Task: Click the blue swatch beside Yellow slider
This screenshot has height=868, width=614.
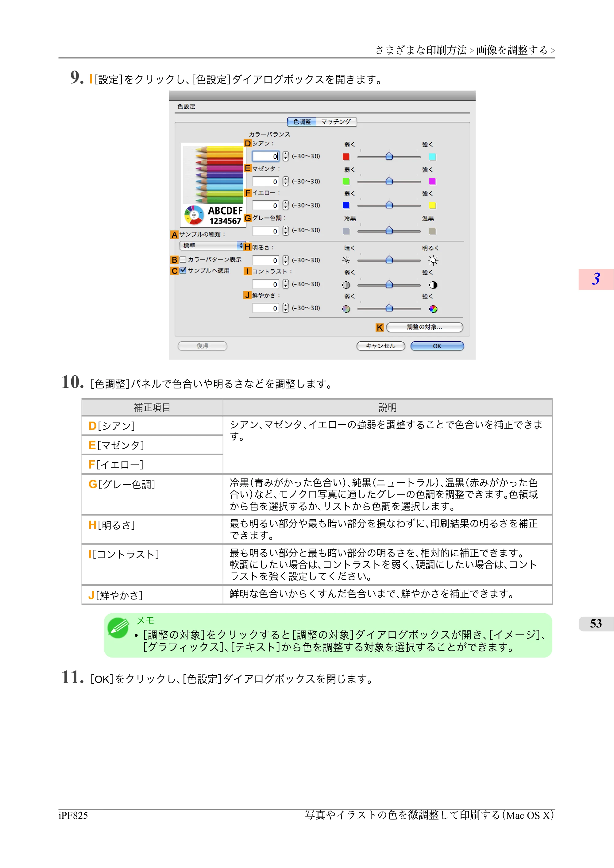Action: (x=346, y=205)
